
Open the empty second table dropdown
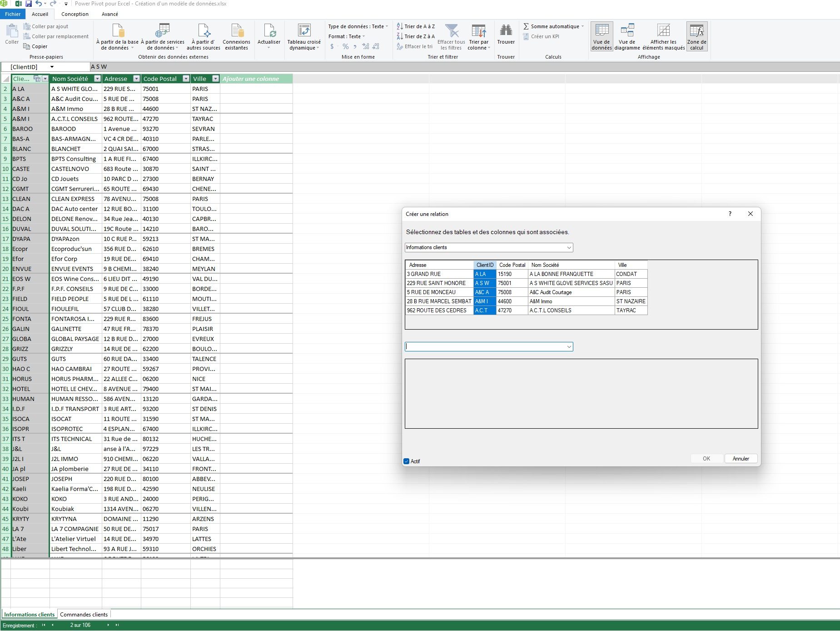[569, 346]
